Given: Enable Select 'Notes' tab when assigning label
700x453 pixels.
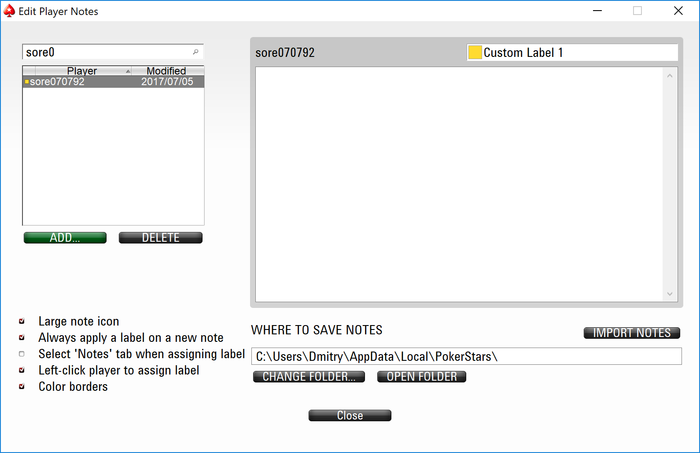Looking at the screenshot, I should pos(21,354).
